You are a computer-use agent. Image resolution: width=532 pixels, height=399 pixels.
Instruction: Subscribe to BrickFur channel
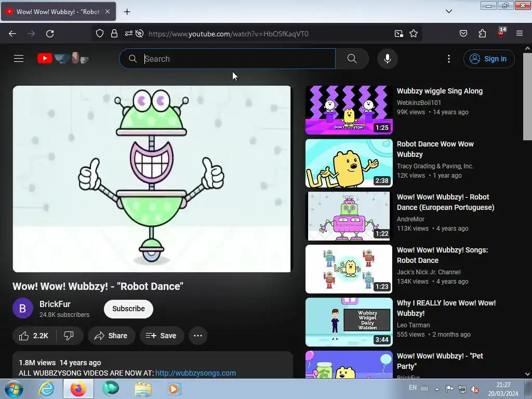(x=129, y=309)
